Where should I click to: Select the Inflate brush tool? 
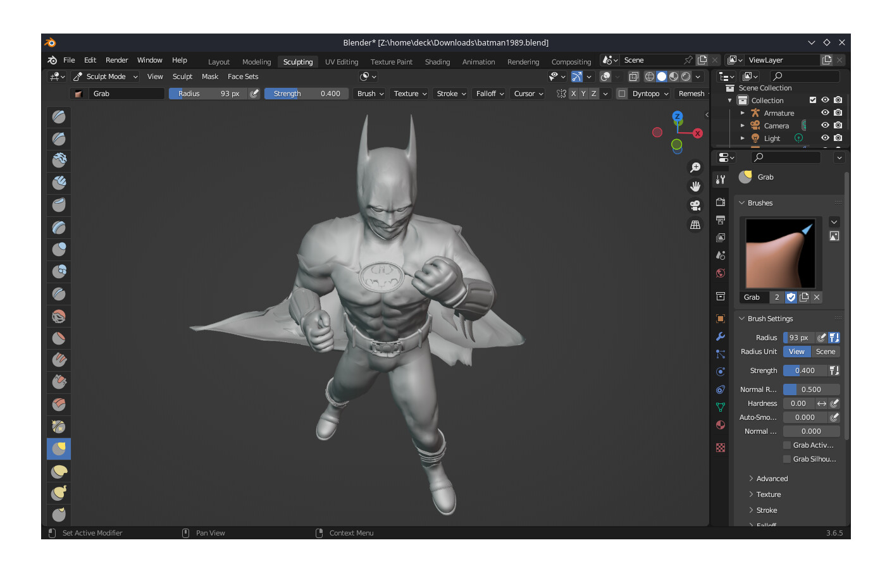coord(59,250)
